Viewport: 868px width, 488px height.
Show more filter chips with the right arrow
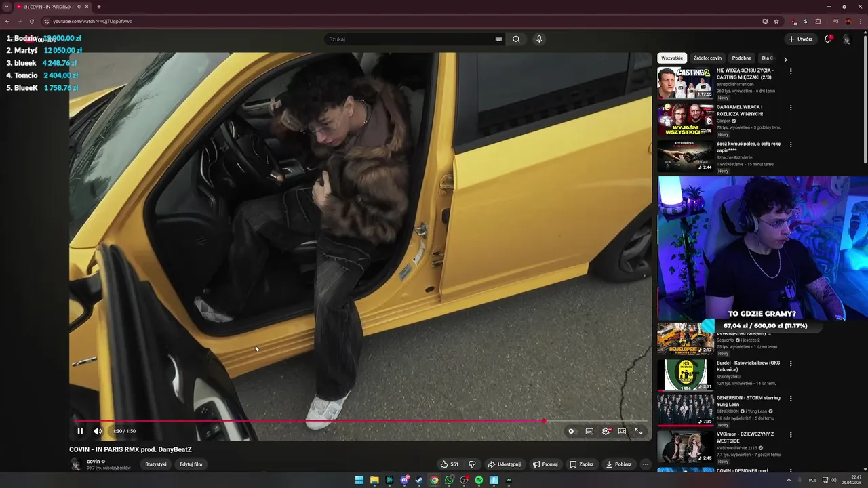tap(785, 59)
